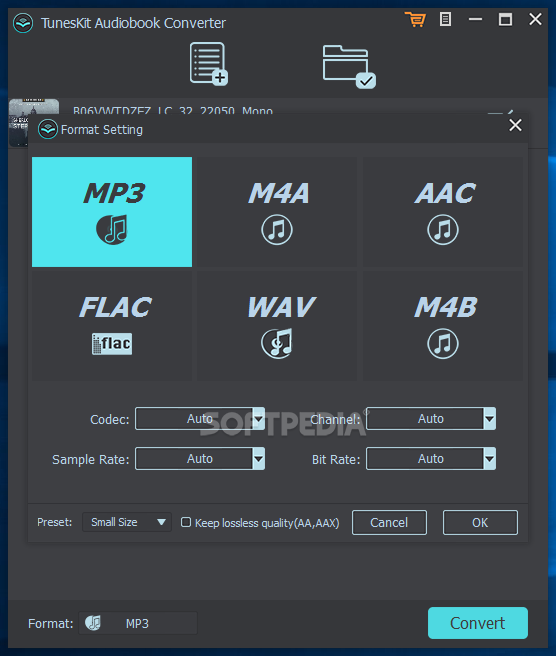Open the Format MP3 selector at bottom
Image resolution: width=556 pixels, height=656 pixels.
[x=138, y=623]
